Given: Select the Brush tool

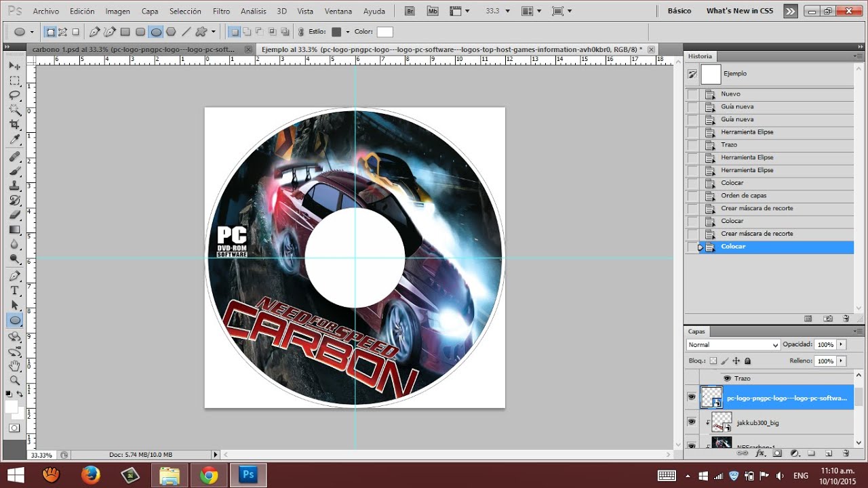Looking at the screenshot, I should coord(14,171).
